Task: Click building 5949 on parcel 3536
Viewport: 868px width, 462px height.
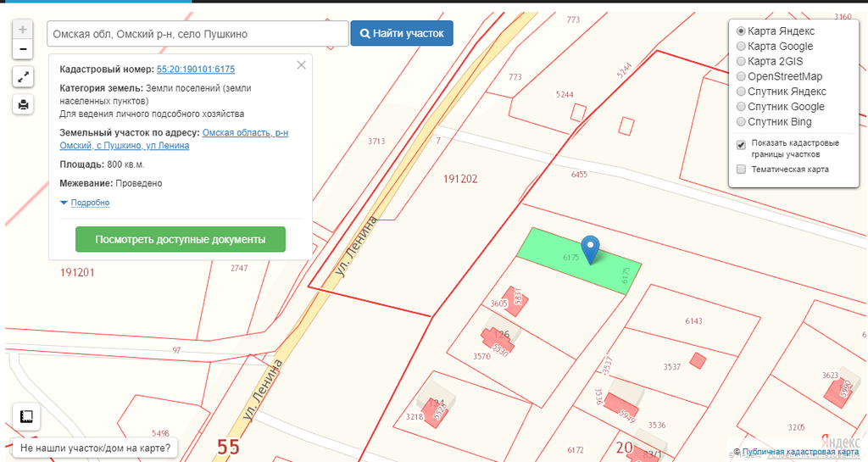Action: [x=621, y=408]
